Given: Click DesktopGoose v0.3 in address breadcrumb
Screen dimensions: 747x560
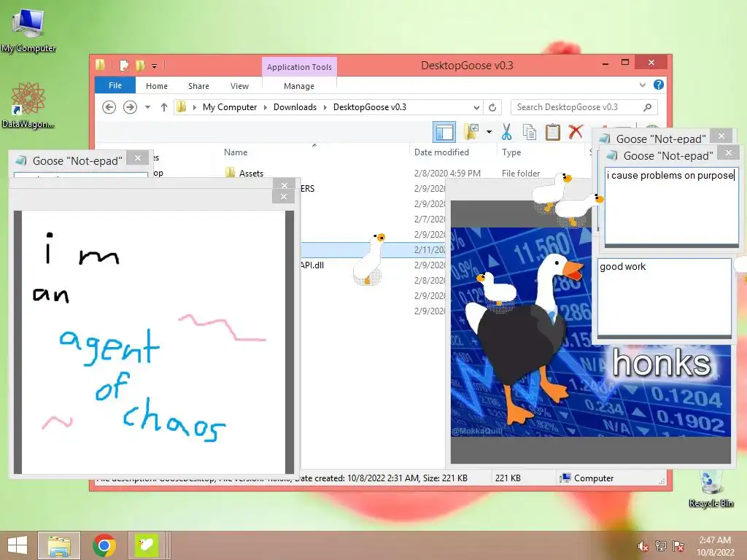Looking at the screenshot, I should click(370, 107).
